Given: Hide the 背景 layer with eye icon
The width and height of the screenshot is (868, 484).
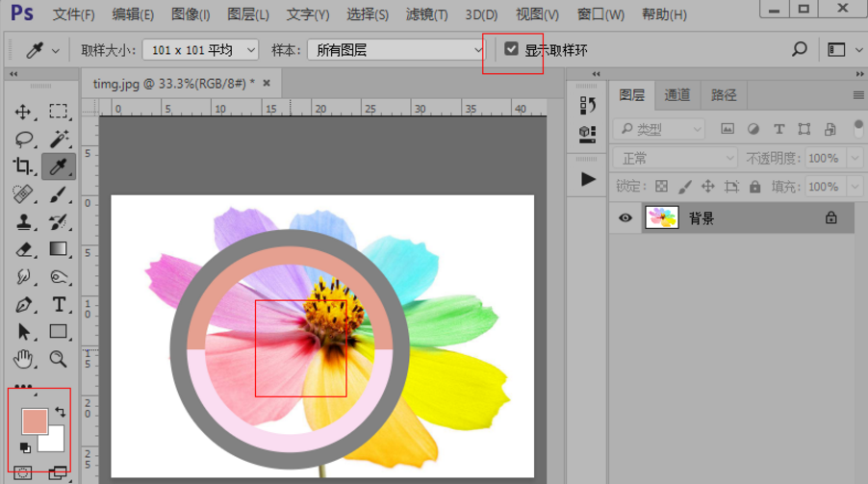Looking at the screenshot, I should tap(625, 218).
